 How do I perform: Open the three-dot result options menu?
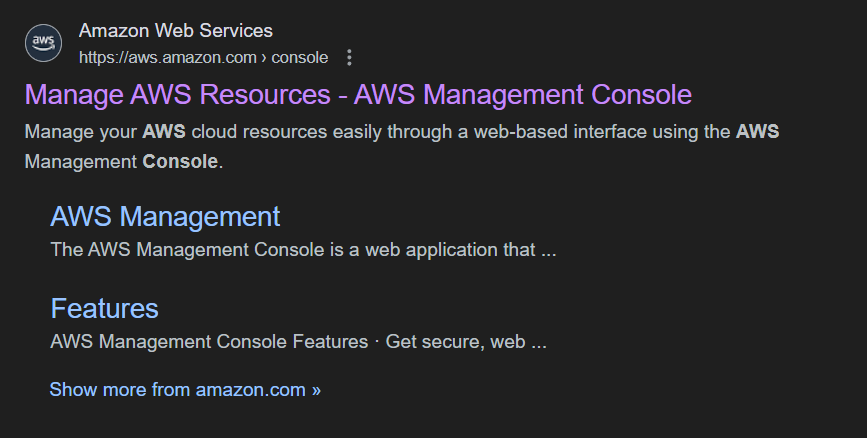pos(349,57)
